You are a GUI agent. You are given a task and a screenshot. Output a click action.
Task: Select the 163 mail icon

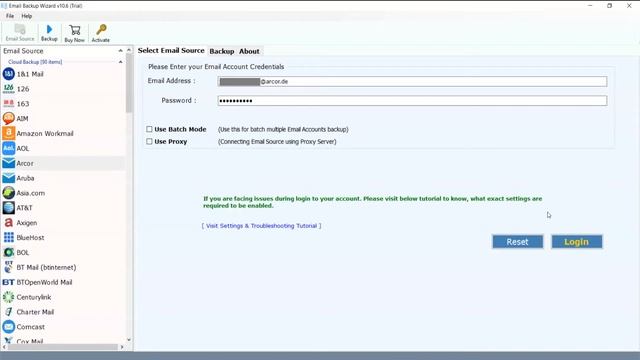[9, 104]
